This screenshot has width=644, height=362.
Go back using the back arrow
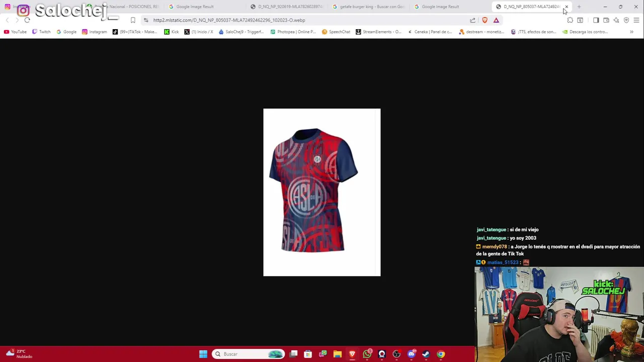click(x=7, y=20)
